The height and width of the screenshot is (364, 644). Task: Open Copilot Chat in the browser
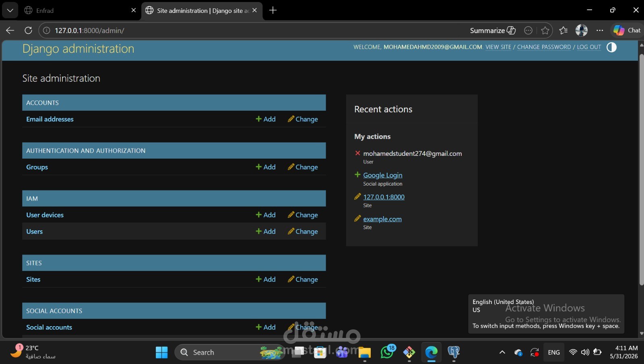point(627,30)
